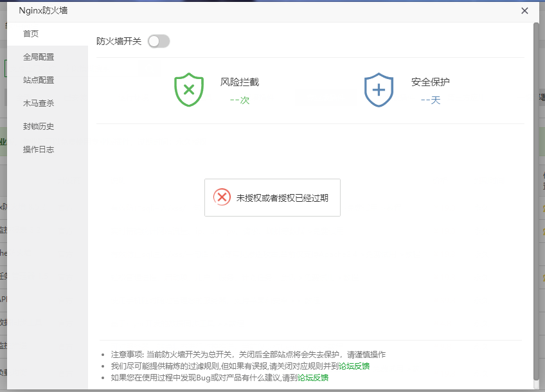Click the Nginx防火墙 dialog title
Image resolution: width=545 pixels, height=392 pixels.
(x=43, y=11)
